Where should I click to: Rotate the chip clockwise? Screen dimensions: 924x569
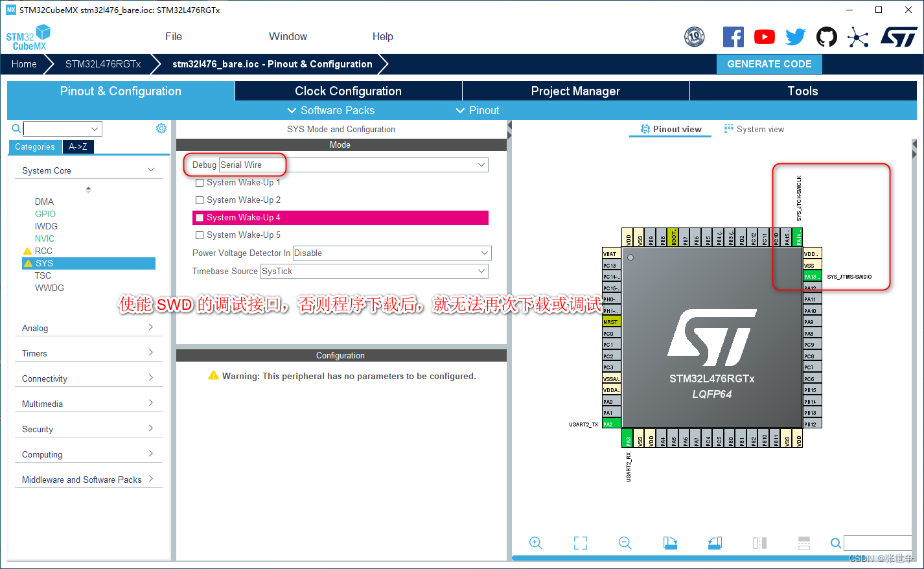click(x=670, y=543)
